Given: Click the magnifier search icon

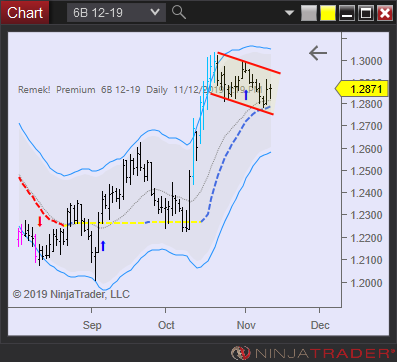Looking at the screenshot, I should pos(179,13).
